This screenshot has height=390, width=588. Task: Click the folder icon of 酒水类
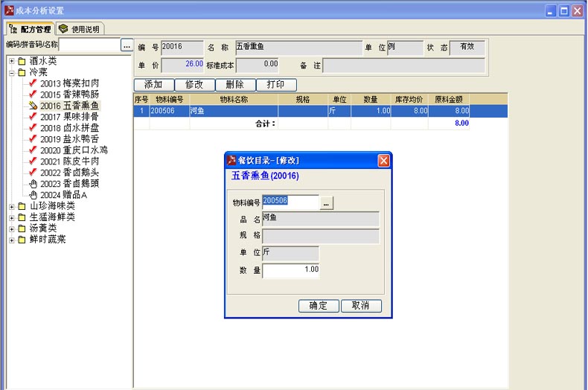tap(22, 61)
